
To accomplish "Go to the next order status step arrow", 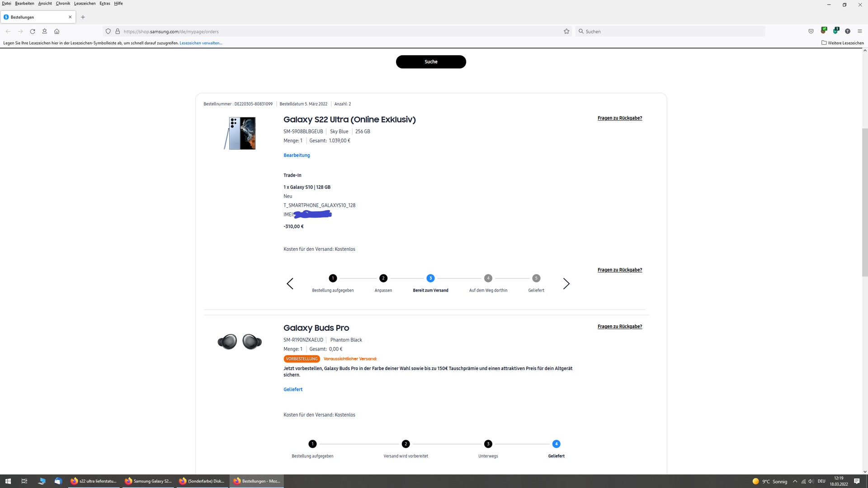I will 566,284.
